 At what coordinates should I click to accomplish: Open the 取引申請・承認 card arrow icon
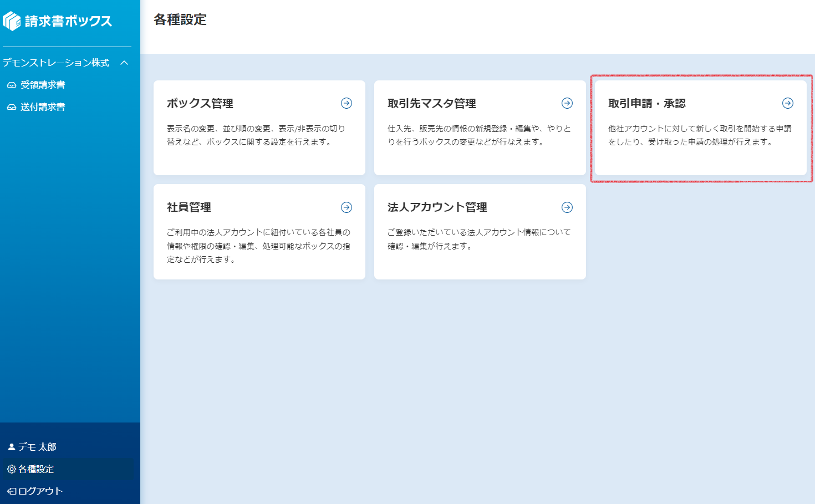788,103
